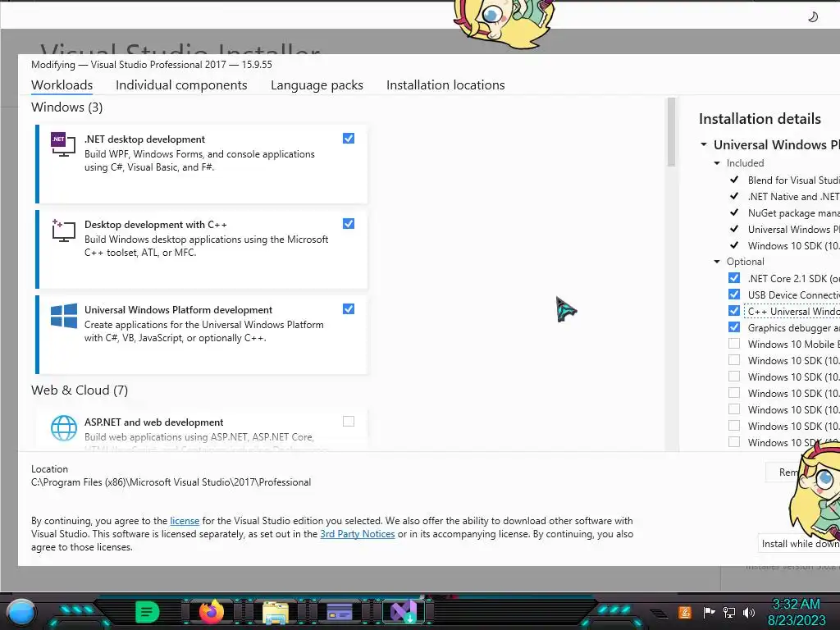Click 'Modifying — Visual Studio Professional 2017' title text
This screenshot has width=840, height=630.
[152, 64]
